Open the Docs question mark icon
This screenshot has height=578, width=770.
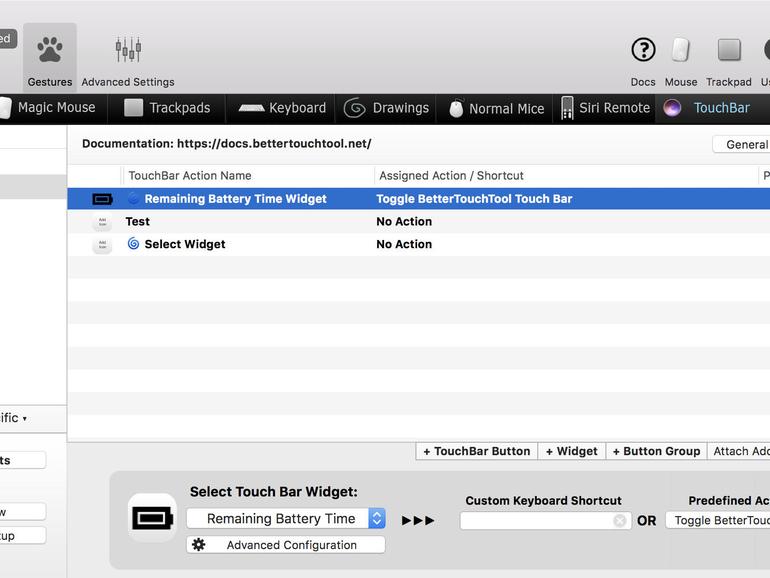click(643, 50)
